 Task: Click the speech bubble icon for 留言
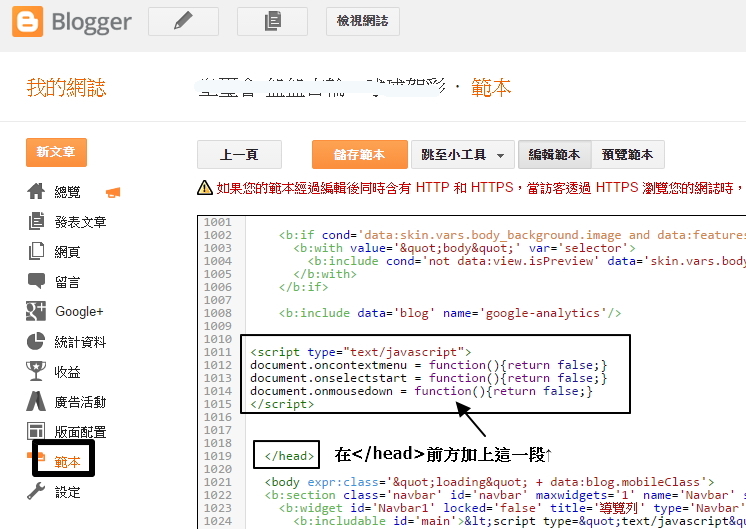[36, 281]
